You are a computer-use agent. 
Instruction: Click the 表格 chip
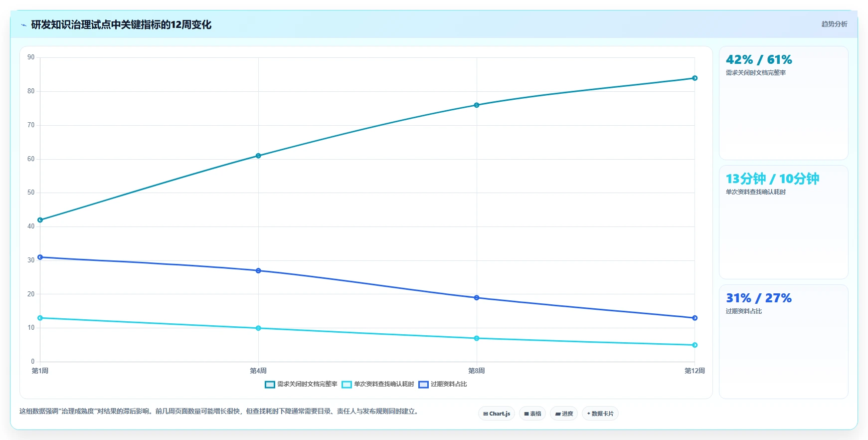[x=532, y=414]
